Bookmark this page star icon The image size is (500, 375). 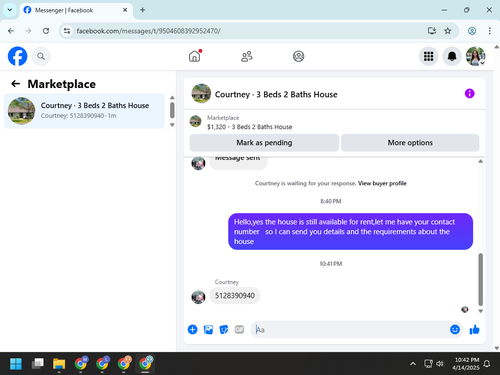point(448,31)
